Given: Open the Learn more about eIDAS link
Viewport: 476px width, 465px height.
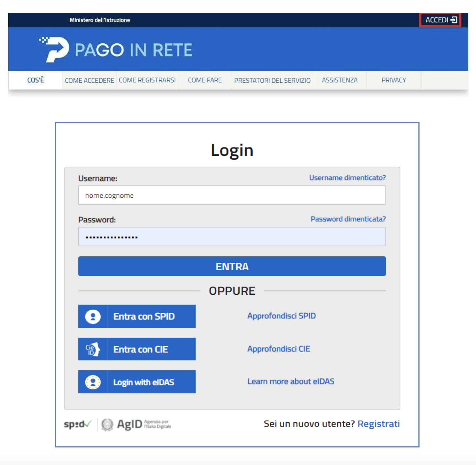Looking at the screenshot, I should pos(291,381).
